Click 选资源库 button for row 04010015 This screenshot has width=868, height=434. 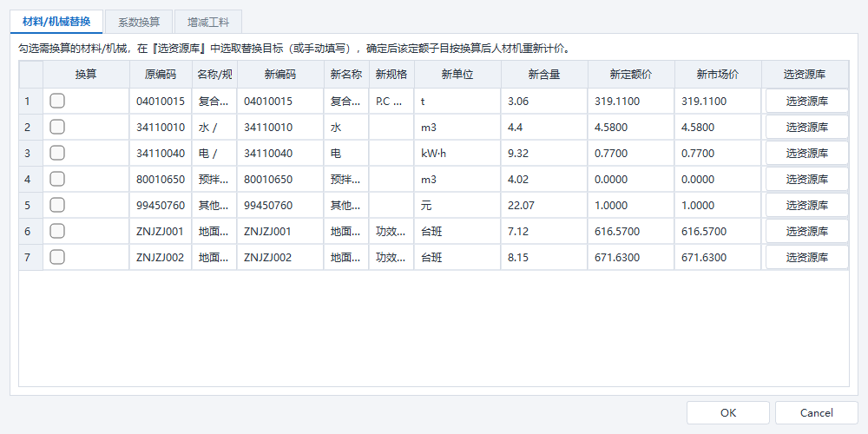tap(806, 102)
